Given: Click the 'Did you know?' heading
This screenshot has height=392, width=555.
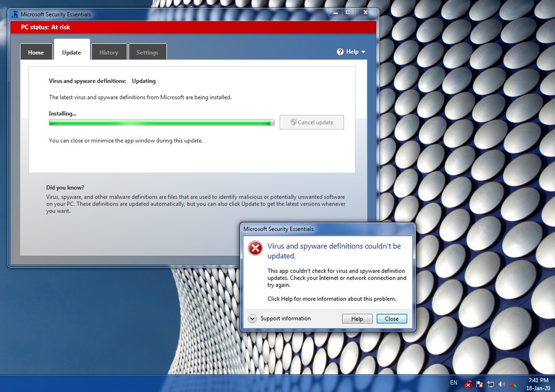Looking at the screenshot, I should (65, 188).
